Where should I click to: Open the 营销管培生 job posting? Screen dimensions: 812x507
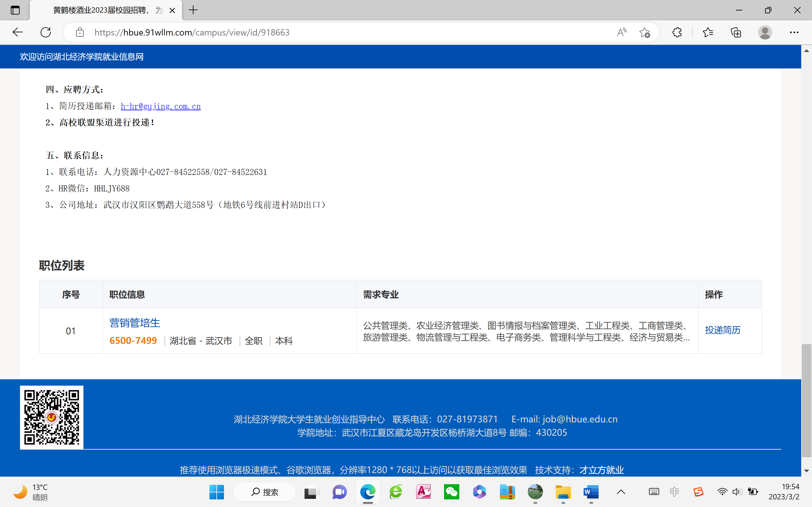pos(134,323)
